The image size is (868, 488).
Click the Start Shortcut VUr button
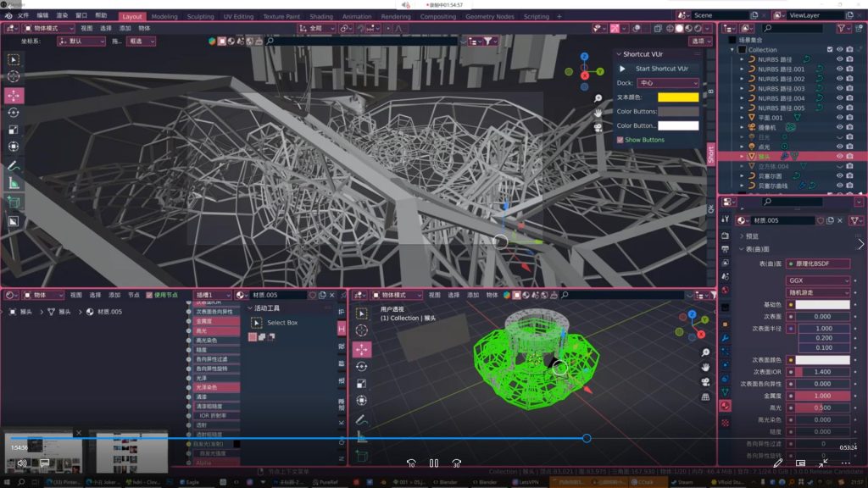[x=658, y=69]
